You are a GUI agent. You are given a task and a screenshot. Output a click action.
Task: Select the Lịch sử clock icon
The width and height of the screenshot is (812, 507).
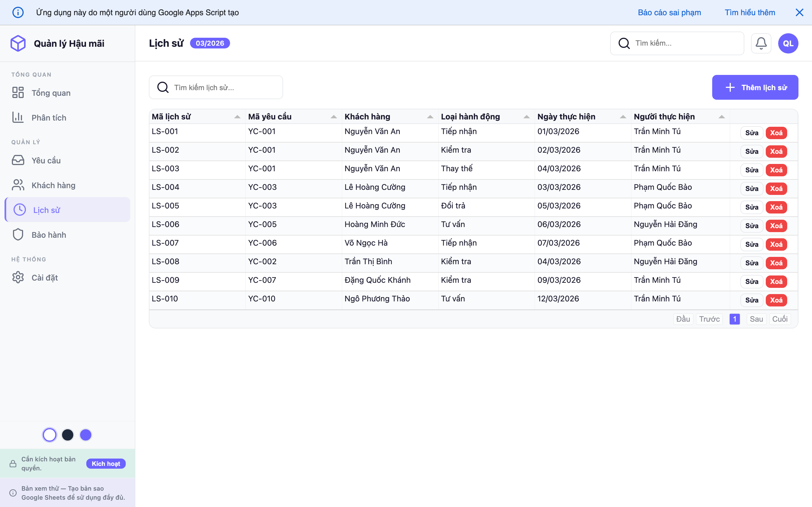point(19,210)
